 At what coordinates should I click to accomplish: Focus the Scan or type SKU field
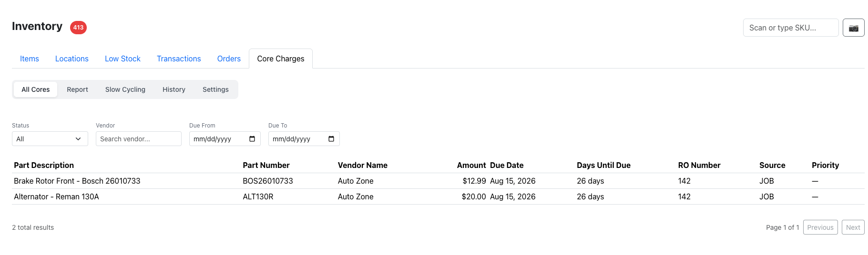(x=791, y=28)
